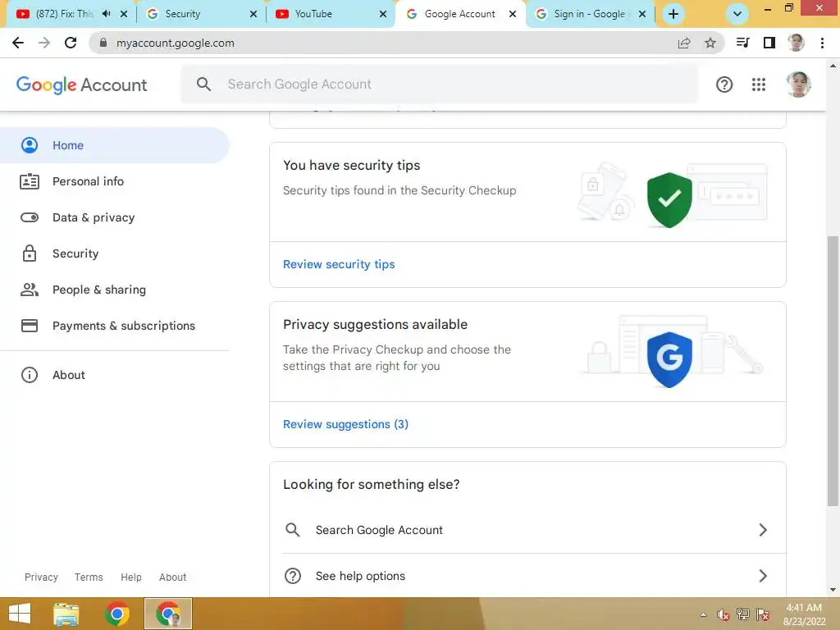Expand See help options chevron arrow
Screen dimensions: 840x630
click(763, 576)
